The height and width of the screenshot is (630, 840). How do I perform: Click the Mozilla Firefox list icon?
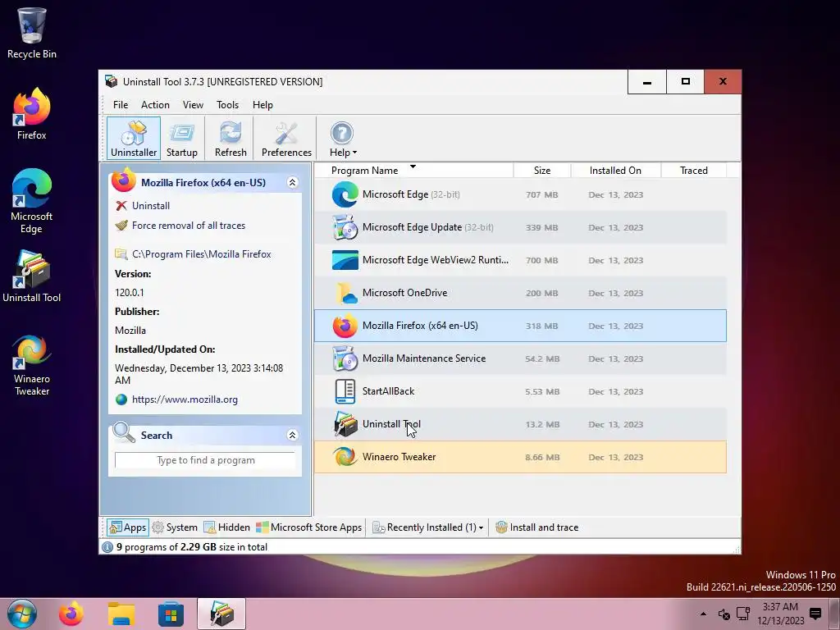(x=345, y=326)
